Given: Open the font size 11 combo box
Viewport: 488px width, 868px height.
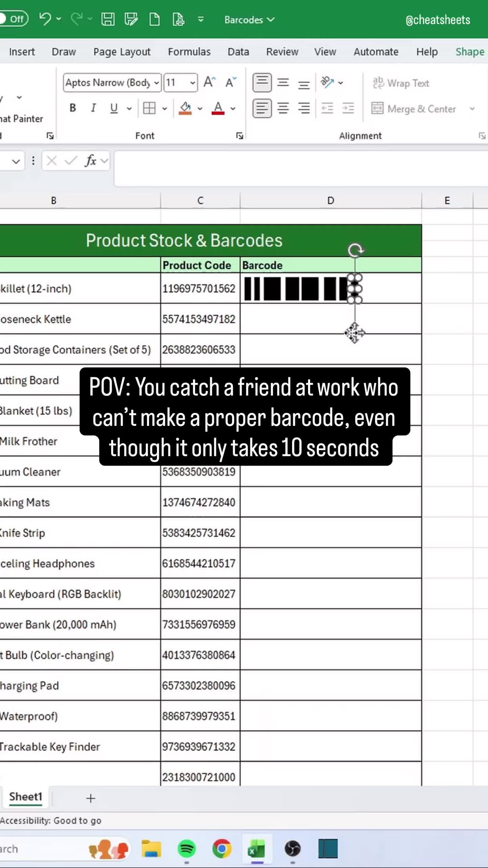Looking at the screenshot, I should (181, 82).
